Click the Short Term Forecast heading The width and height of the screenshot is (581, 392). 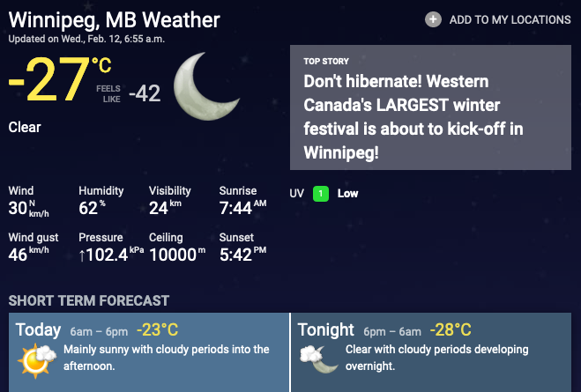(89, 301)
